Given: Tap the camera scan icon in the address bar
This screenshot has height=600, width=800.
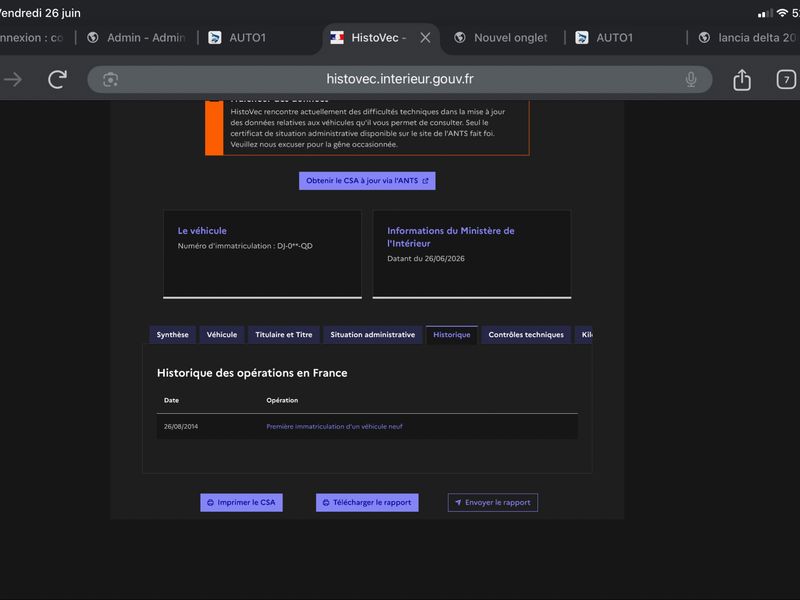Looking at the screenshot, I should pyautogui.click(x=111, y=80).
